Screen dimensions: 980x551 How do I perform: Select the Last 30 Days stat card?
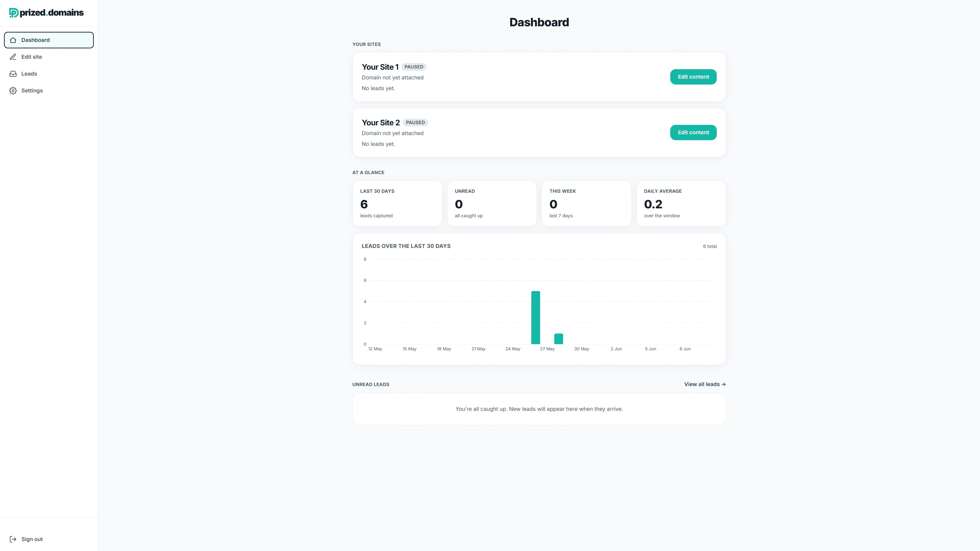coord(397,203)
